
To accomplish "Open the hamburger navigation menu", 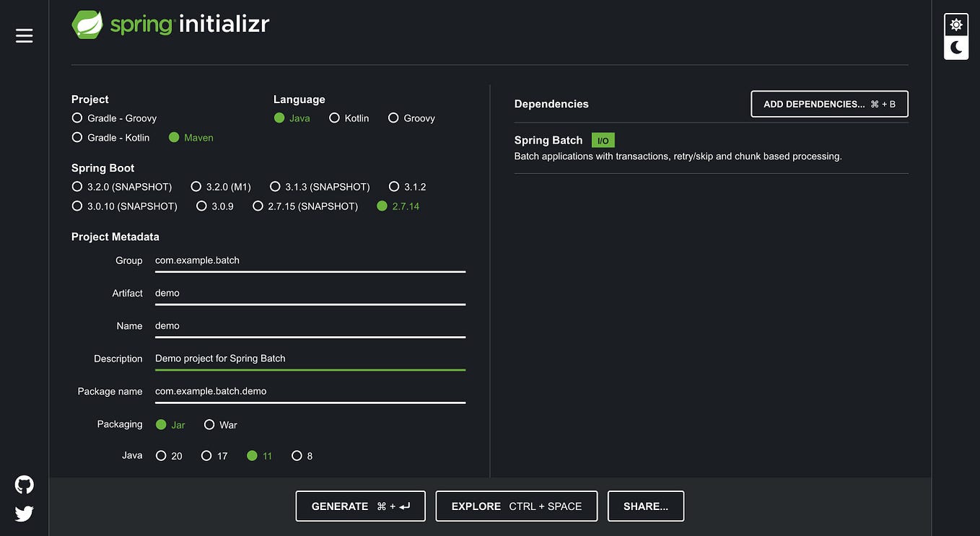I will [24, 34].
